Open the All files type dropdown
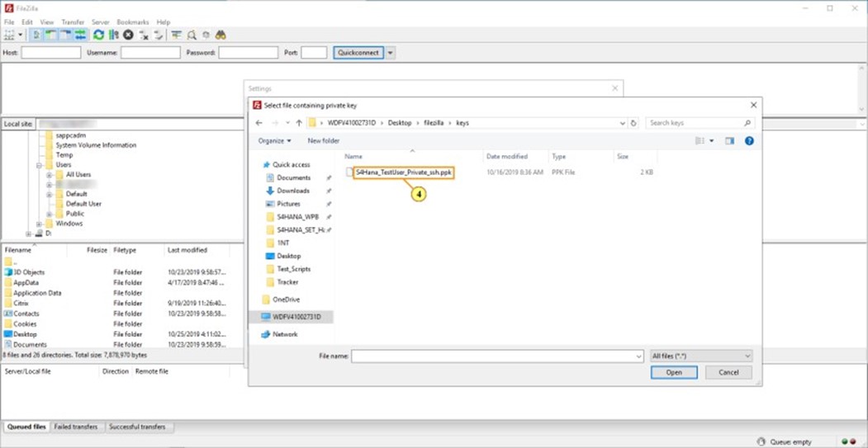Screen dimensions: 868x448 (x=700, y=356)
